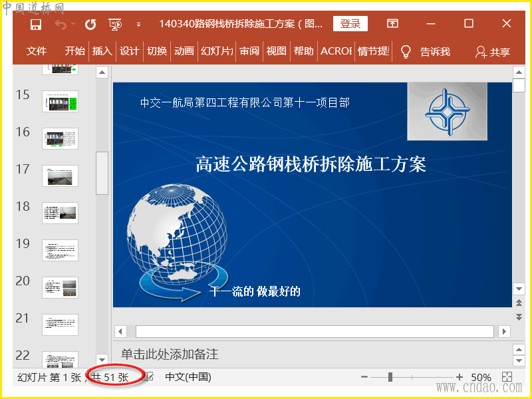This screenshot has height=399, width=532.
Task: Click slide editor vertical scroll down arrow
Action: (519, 289)
